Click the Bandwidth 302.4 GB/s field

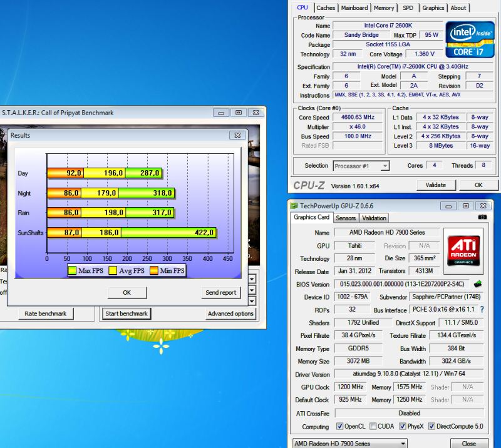tap(457, 361)
